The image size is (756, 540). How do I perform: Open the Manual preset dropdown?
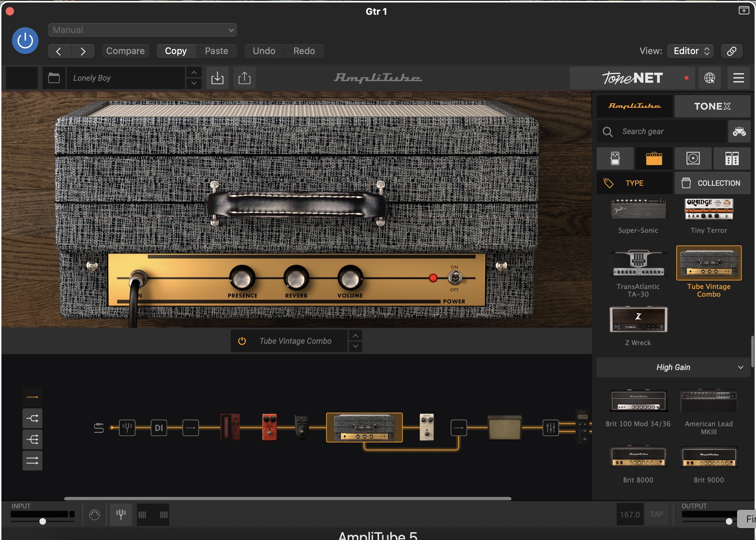click(x=142, y=30)
